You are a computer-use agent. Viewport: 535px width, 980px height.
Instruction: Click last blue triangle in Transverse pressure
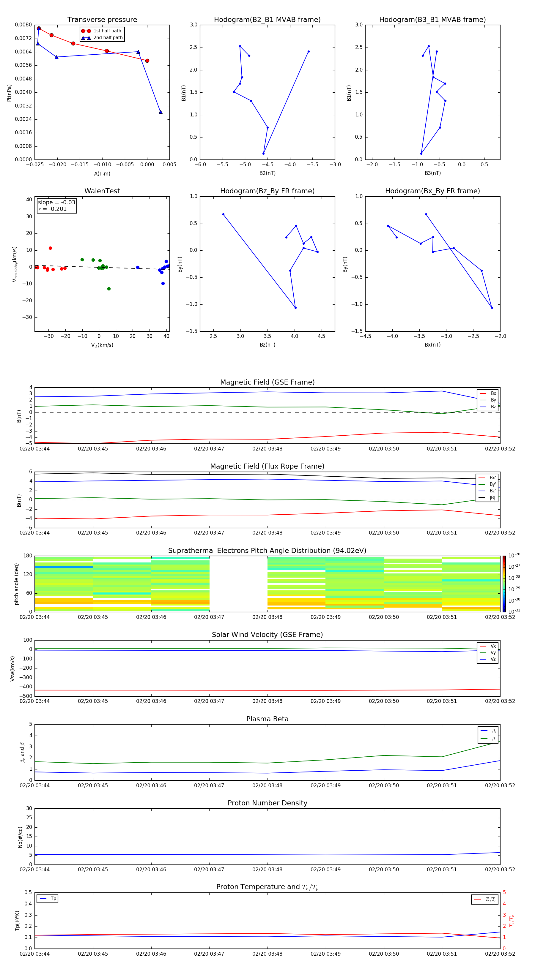(160, 112)
